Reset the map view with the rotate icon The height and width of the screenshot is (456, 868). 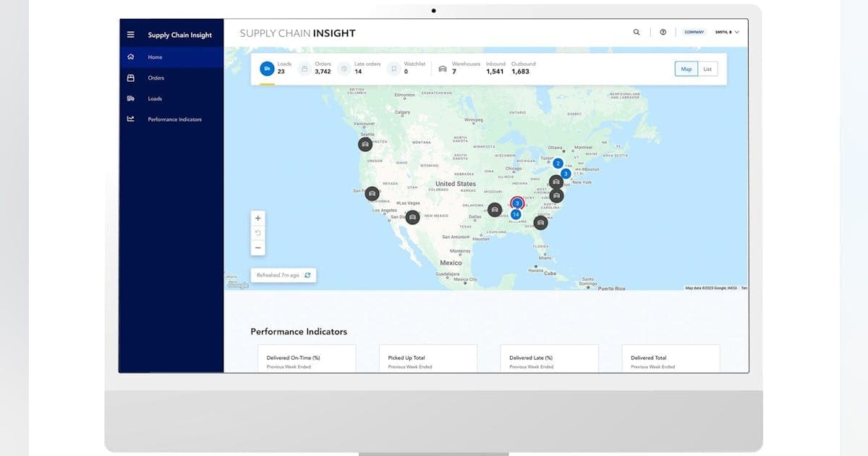click(258, 233)
